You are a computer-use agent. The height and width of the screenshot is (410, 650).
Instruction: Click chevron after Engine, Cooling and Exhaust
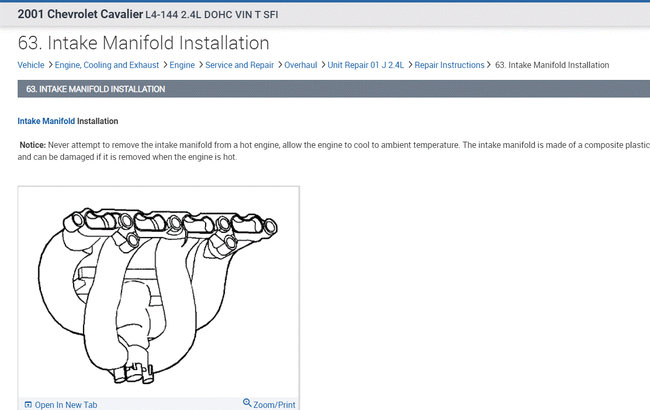click(x=165, y=65)
